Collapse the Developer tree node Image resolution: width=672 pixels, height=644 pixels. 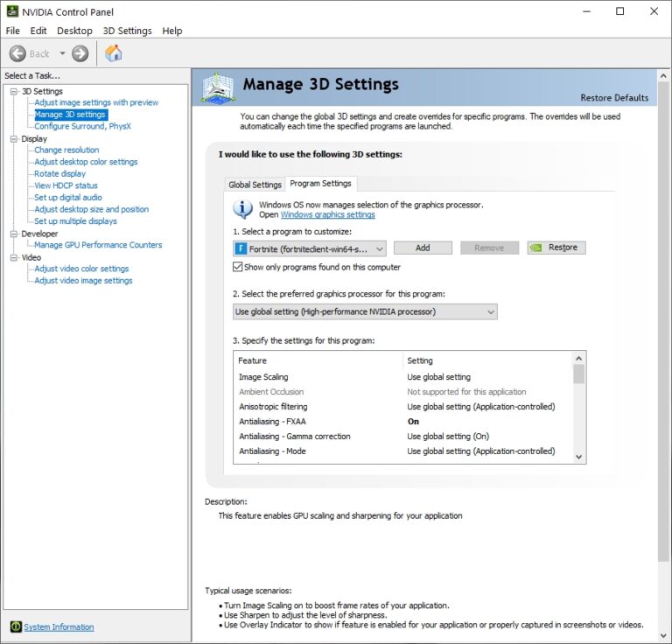point(14,234)
